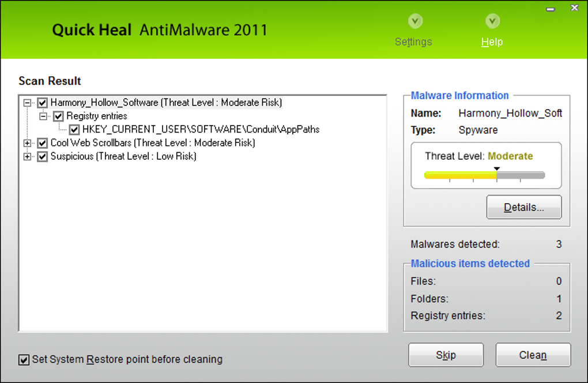Click the Threat Level meter bar

tap(484, 175)
